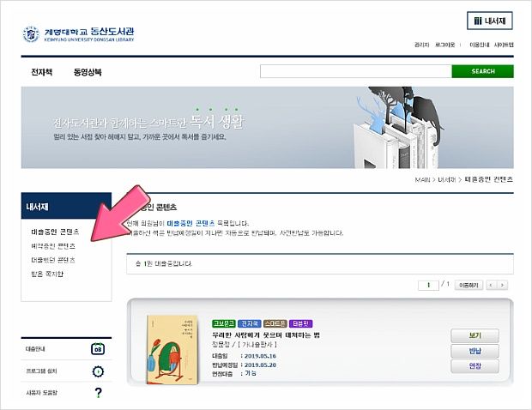Click the 프로그램 설치 gear icon
The width and height of the screenshot is (532, 410).
coord(98,371)
